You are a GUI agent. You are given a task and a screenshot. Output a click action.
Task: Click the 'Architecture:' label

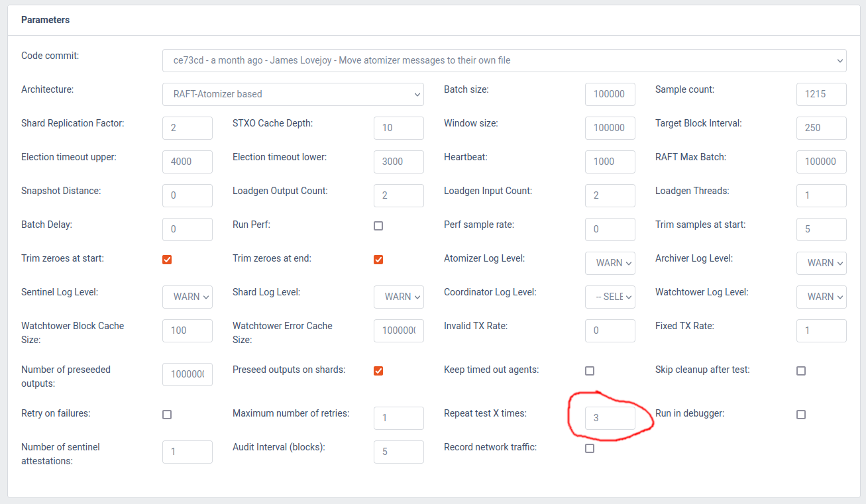48,89
